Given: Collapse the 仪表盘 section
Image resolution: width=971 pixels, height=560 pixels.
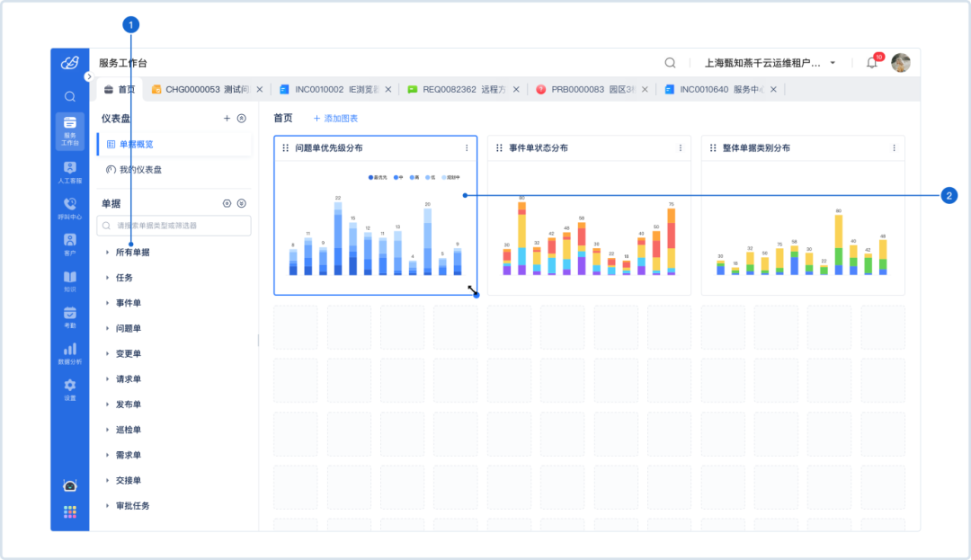Looking at the screenshot, I should click(x=242, y=118).
